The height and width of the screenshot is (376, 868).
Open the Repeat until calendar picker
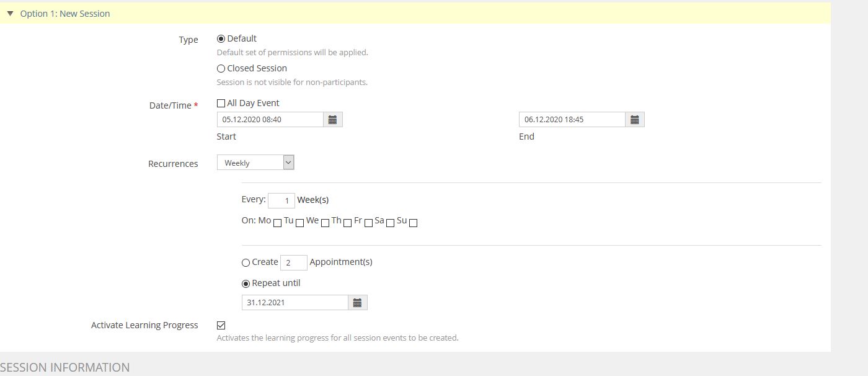[357, 303]
